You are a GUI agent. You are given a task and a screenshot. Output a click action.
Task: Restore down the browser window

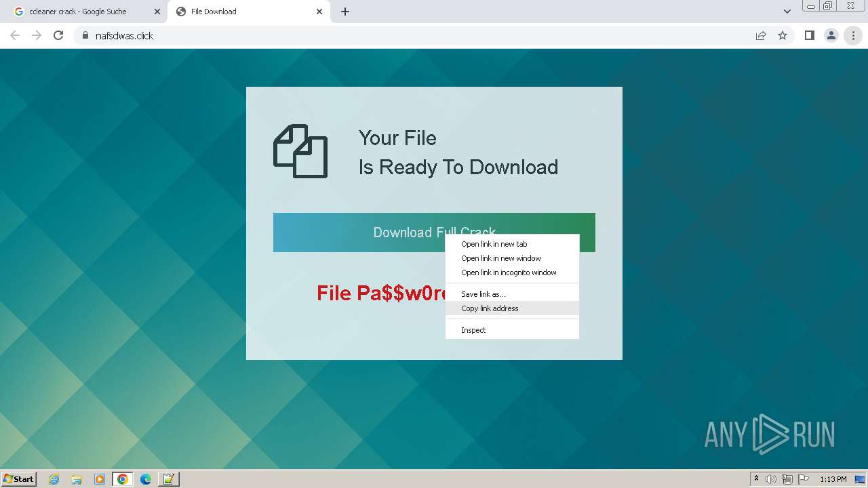pyautogui.click(x=828, y=5)
